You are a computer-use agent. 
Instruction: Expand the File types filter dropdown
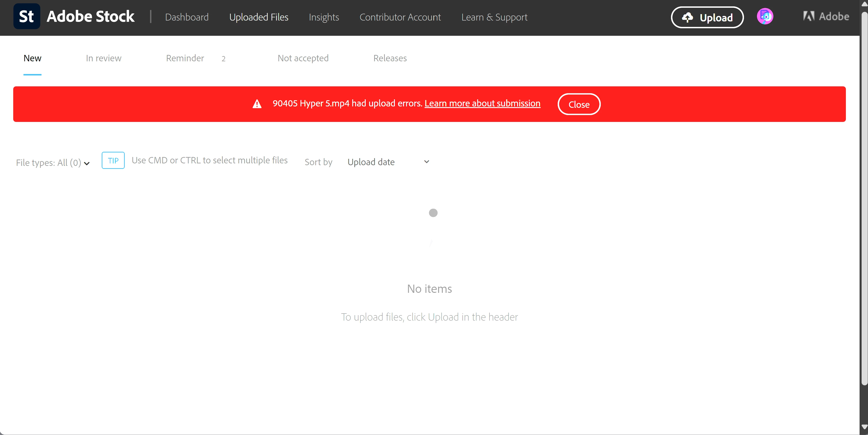click(x=53, y=163)
